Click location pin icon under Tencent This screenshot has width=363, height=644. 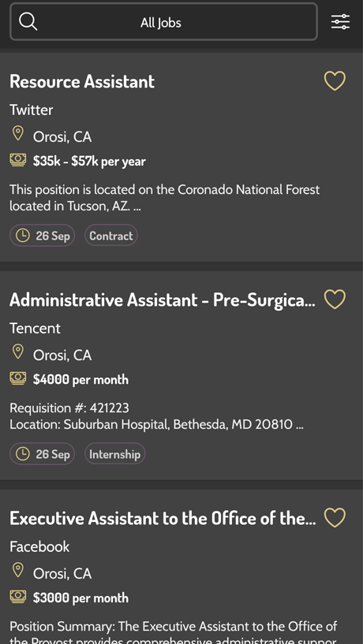17,352
